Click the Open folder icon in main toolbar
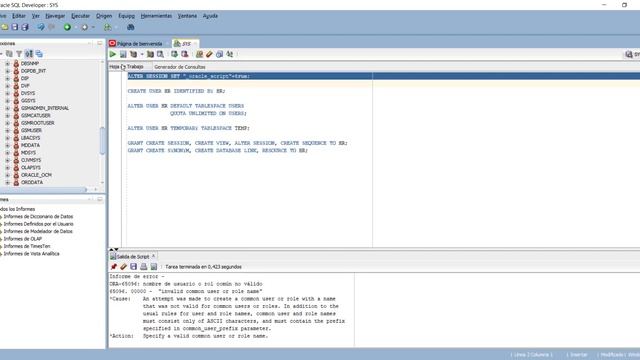Image resolution: width=640 pixels, height=360 pixels. click(4, 27)
